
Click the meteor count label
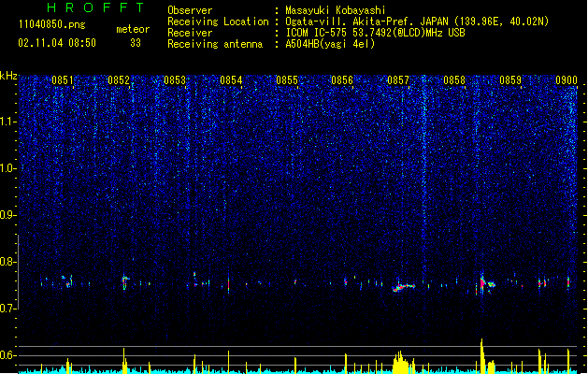coord(133,29)
